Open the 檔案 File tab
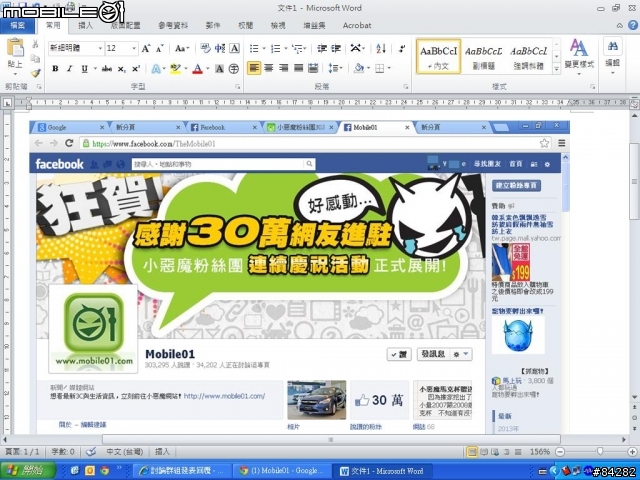This screenshot has height=480, width=640. [x=18, y=25]
